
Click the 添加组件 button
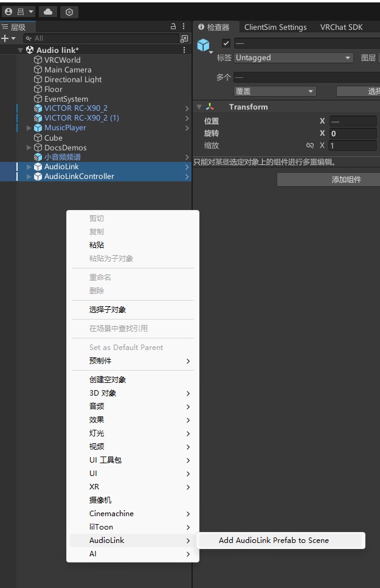328,180
